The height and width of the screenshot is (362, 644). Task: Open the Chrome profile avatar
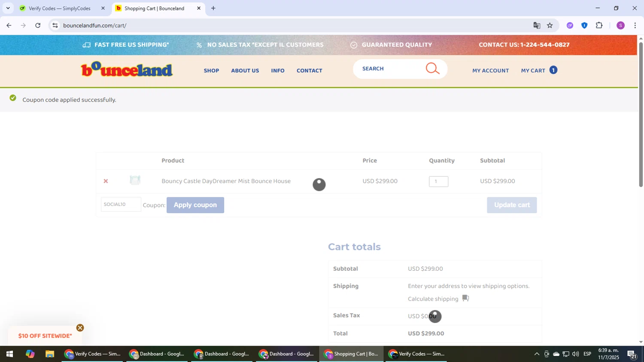click(x=620, y=25)
